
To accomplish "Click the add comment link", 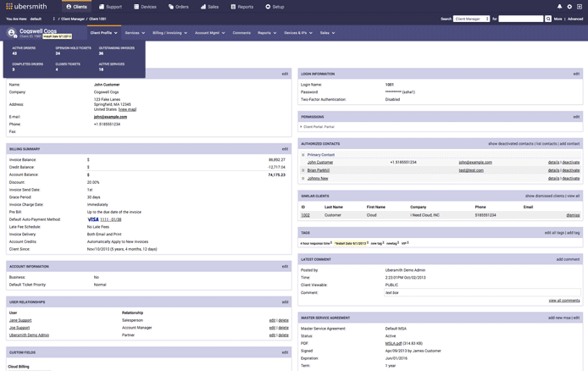I will point(568,260).
